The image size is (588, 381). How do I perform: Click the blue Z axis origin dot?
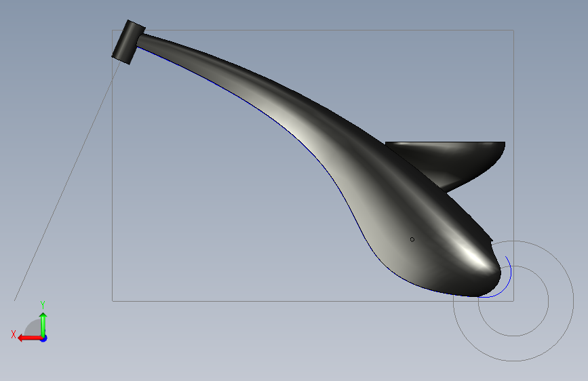(x=44, y=338)
